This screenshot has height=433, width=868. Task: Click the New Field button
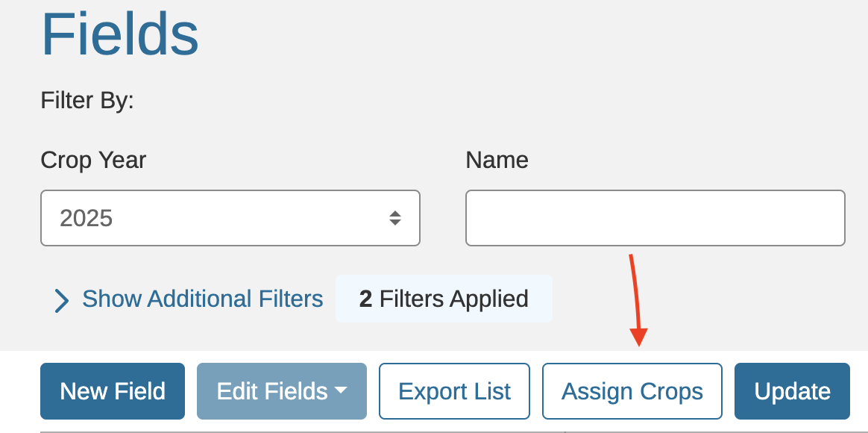point(113,391)
